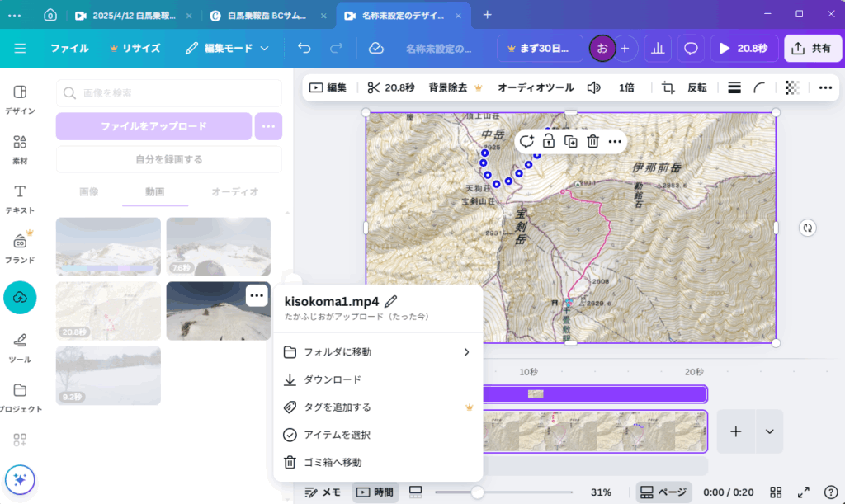Open the volume speaker control

tap(593, 87)
